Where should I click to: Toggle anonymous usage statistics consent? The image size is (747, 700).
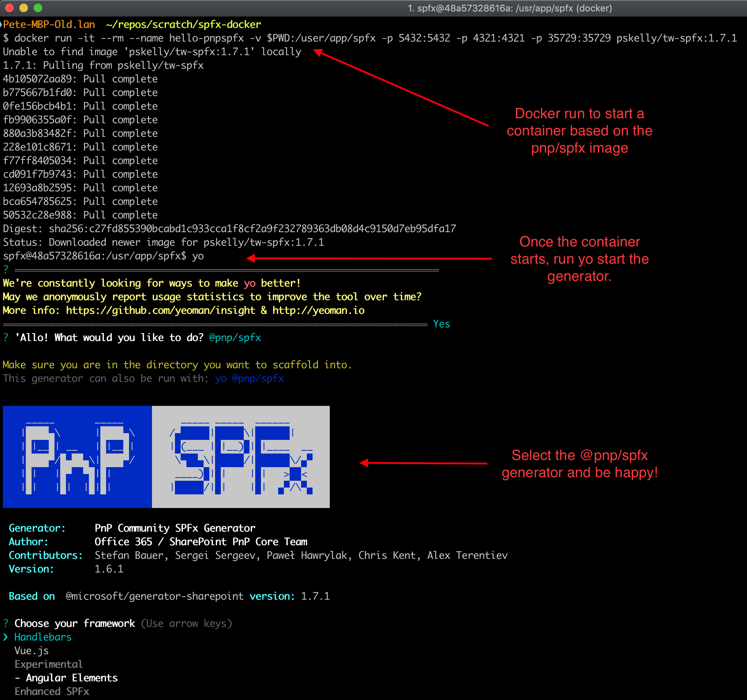pos(435,323)
